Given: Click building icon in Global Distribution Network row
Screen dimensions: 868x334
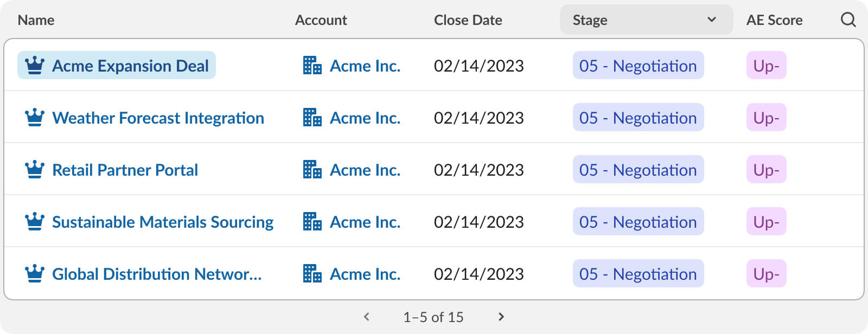Looking at the screenshot, I should click(312, 274).
